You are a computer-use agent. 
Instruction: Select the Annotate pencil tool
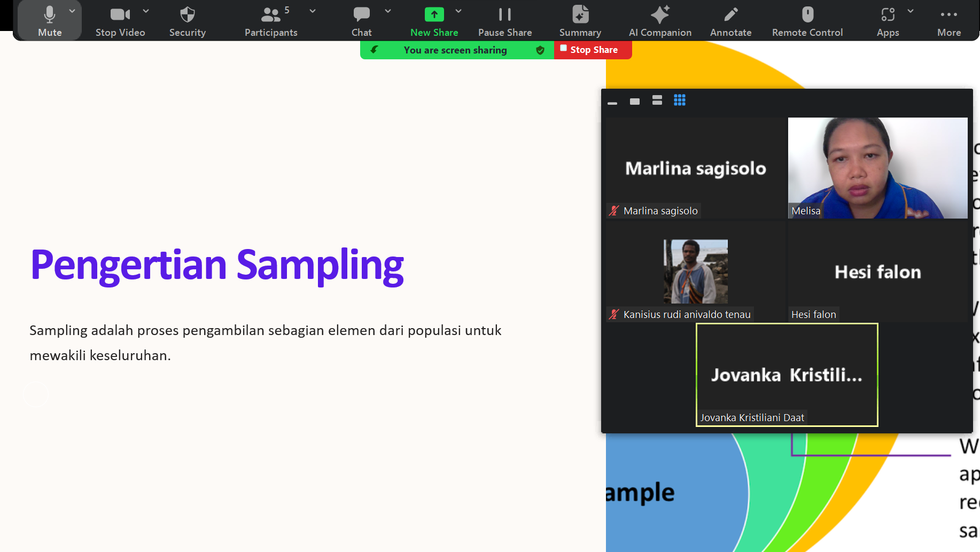[x=730, y=20]
